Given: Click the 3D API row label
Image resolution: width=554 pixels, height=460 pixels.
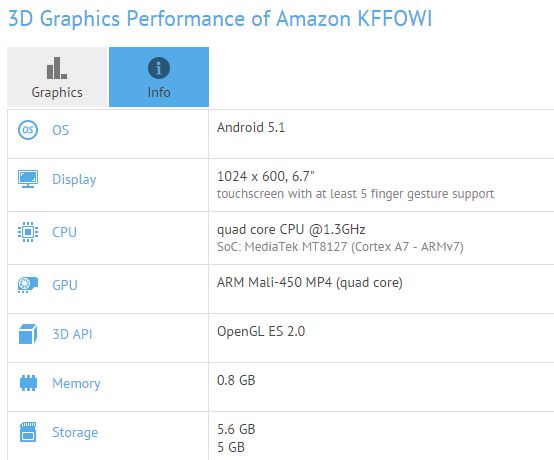Looking at the screenshot, I should pos(72,334).
